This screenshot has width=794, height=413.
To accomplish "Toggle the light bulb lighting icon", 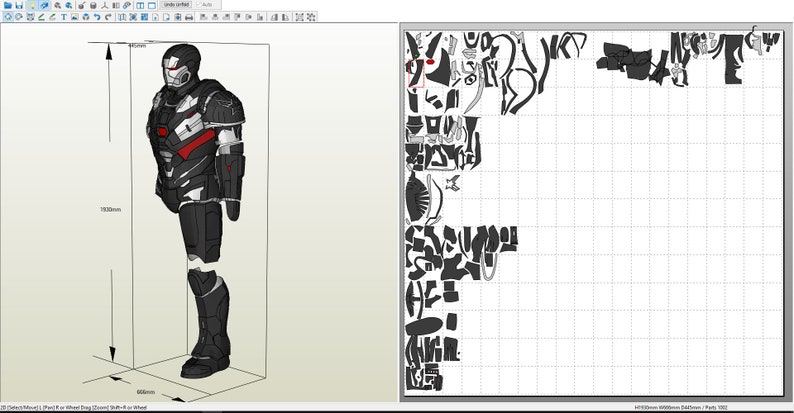I will pyautogui.click(x=32, y=5).
